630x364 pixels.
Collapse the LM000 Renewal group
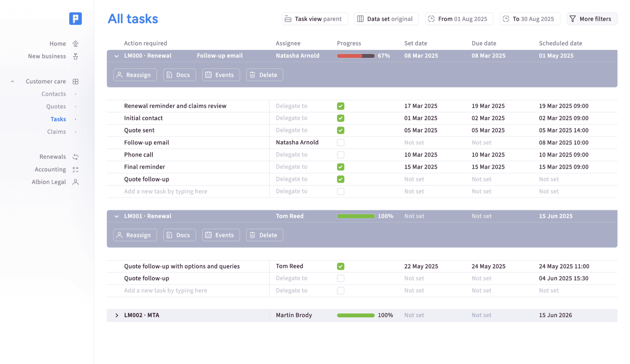click(117, 56)
